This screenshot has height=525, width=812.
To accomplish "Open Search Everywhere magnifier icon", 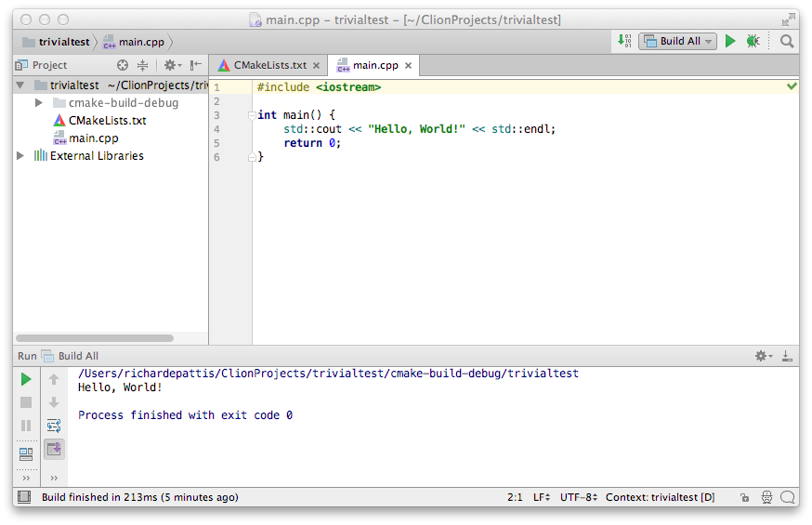I will tap(787, 42).
